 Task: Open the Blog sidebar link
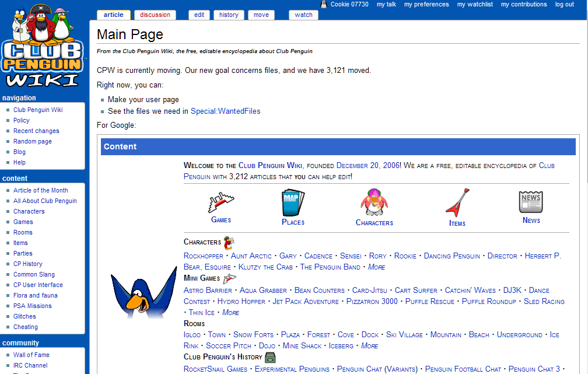click(x=19, y=152)
